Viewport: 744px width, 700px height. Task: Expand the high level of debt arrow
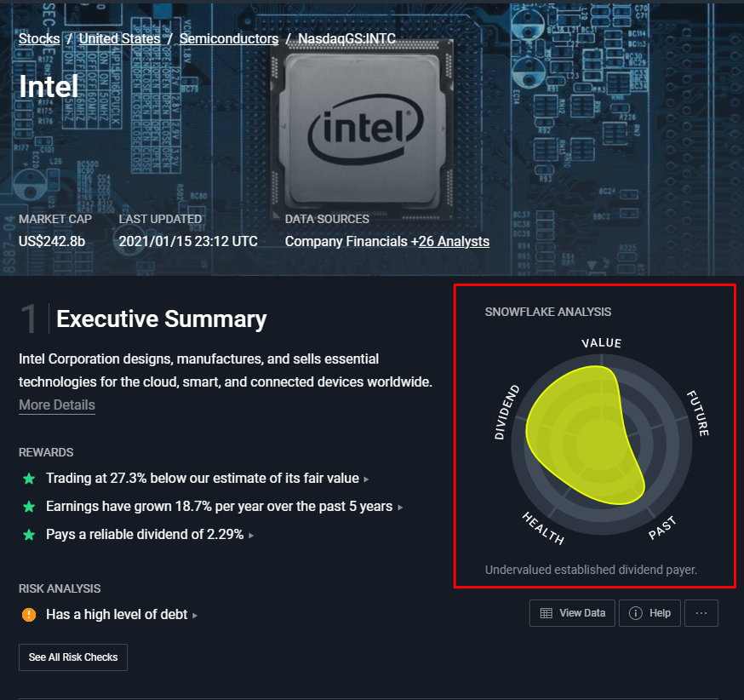[x=195, y=616]
